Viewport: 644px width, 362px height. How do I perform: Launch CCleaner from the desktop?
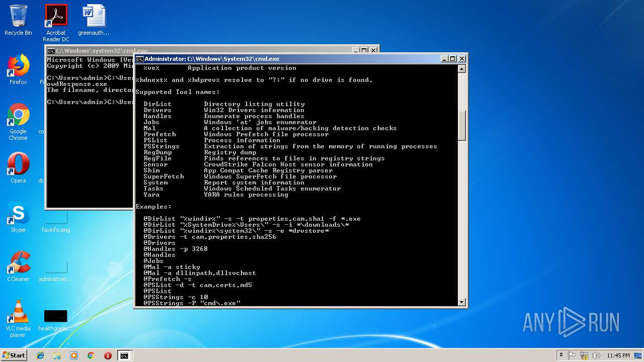point(18,266)
